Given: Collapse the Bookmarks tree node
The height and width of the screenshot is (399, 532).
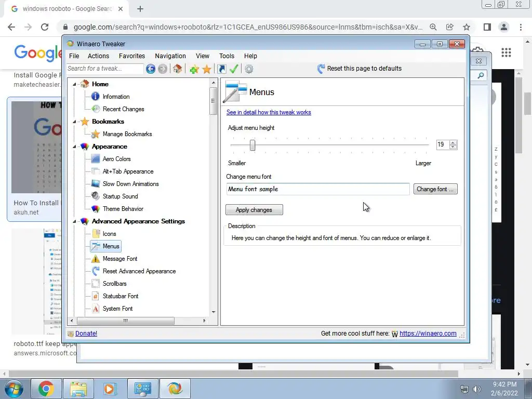Looking at the screenshot, I should tap(74, 122).
